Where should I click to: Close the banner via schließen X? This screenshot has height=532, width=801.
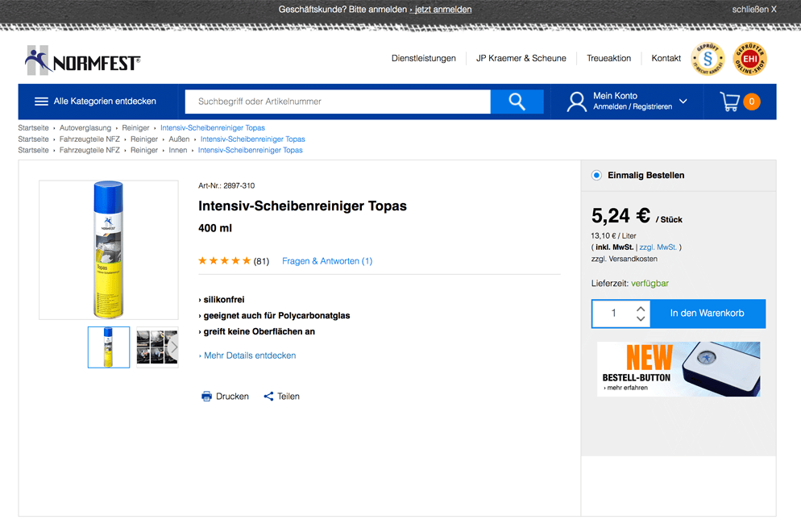[754, 9]
